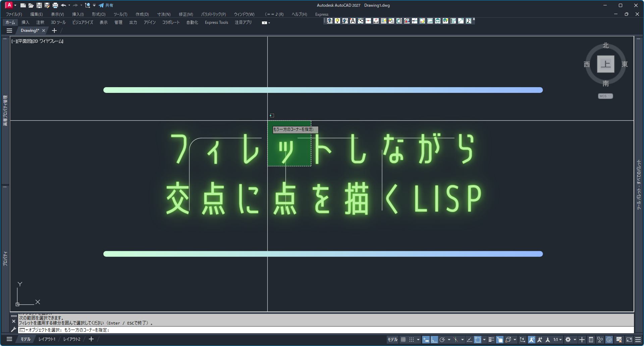Viewport: 644px width, 346px height.
Task: Click the customization menu icon in status bar
Action: coord(638,340)
